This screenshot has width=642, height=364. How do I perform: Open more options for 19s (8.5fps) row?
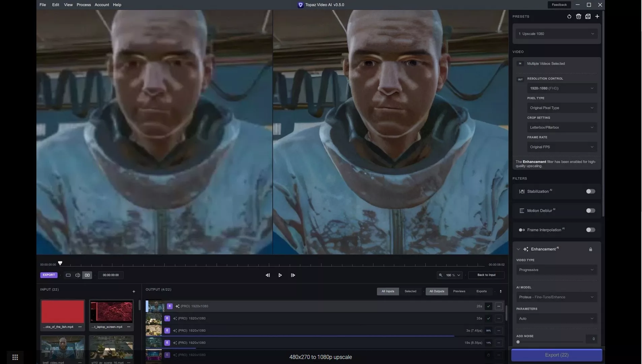coord(499,343)
